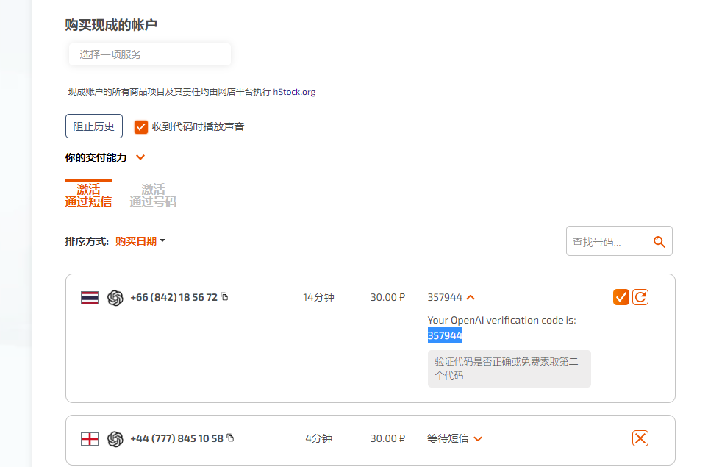Click the OpenAI logo beside the +66 number
The height and width of the screenshot is (467, 708).
coord(115,297)
